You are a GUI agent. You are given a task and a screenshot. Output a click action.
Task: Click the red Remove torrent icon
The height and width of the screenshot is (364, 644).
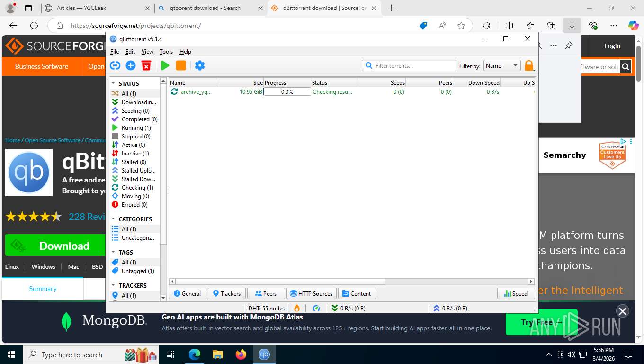click(146, 65)
